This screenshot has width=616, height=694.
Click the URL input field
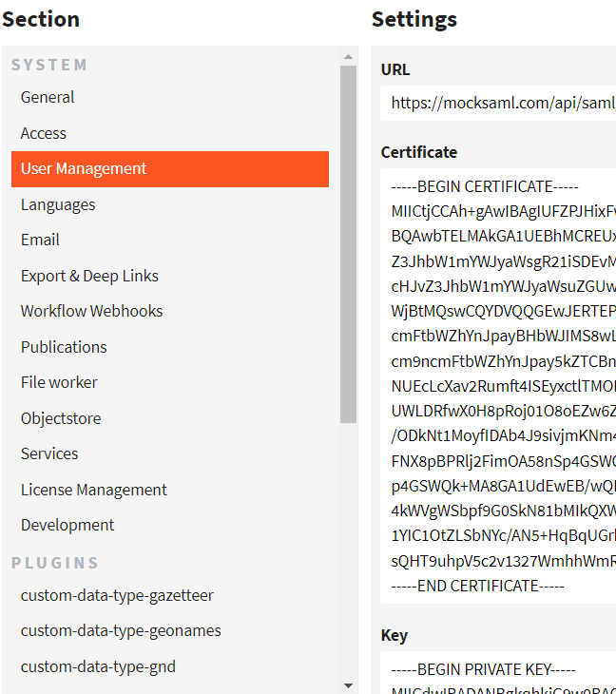point(498,104)
